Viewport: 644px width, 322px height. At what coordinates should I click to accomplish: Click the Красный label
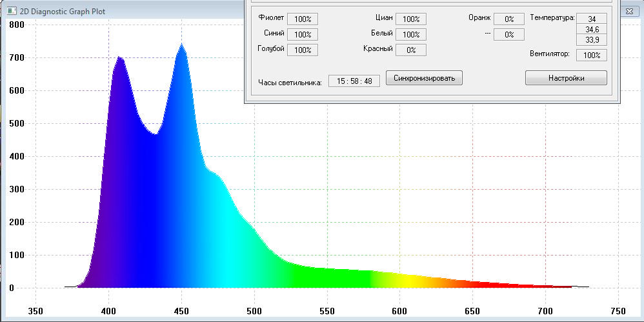coord(378,48)
